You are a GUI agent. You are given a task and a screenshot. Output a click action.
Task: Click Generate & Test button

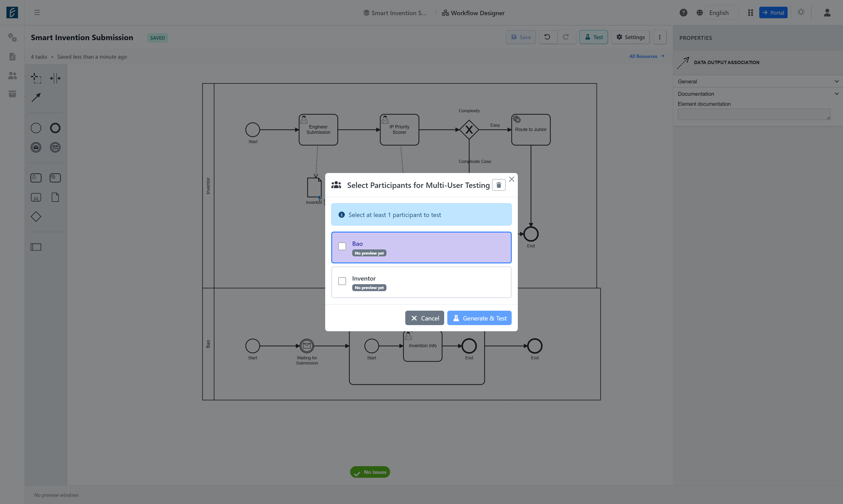pos(479,318)
